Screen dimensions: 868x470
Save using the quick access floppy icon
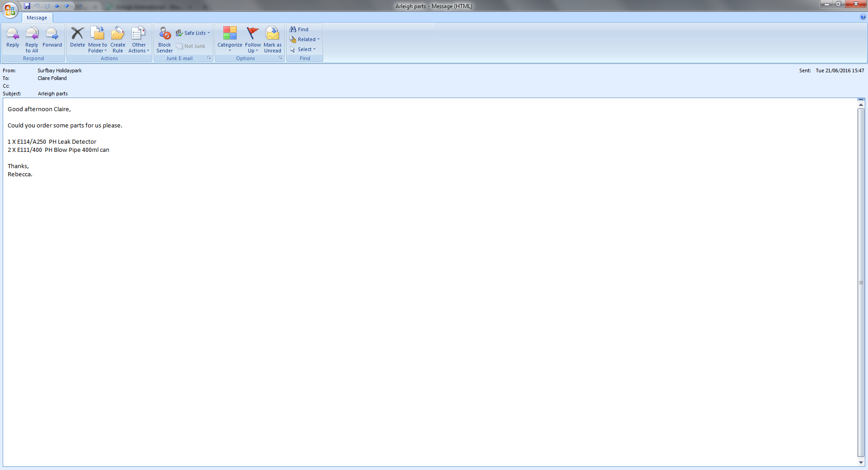pos(27,6)
